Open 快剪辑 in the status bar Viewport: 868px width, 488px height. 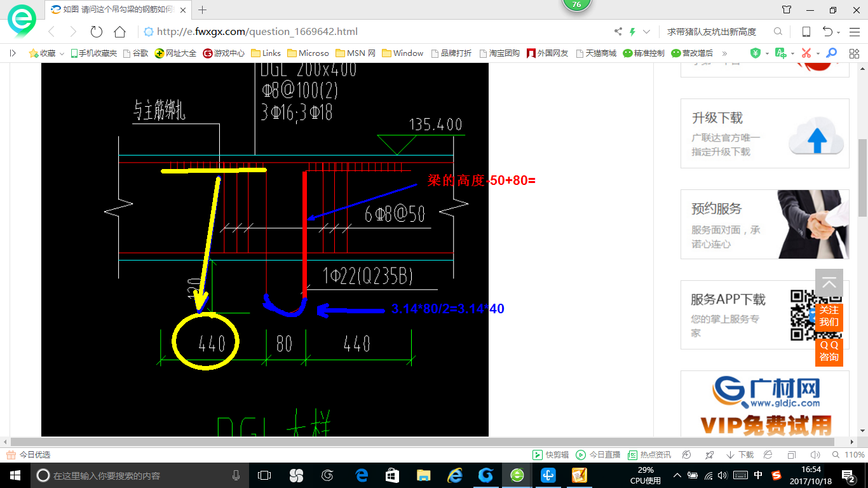(x=550, y=455)
